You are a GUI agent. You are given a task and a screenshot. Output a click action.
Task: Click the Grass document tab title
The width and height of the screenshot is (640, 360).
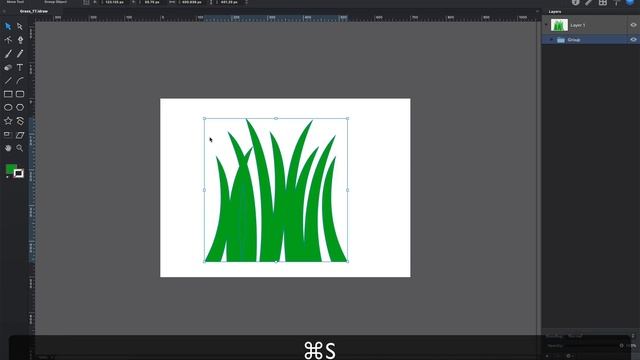[x=34, y=11]
